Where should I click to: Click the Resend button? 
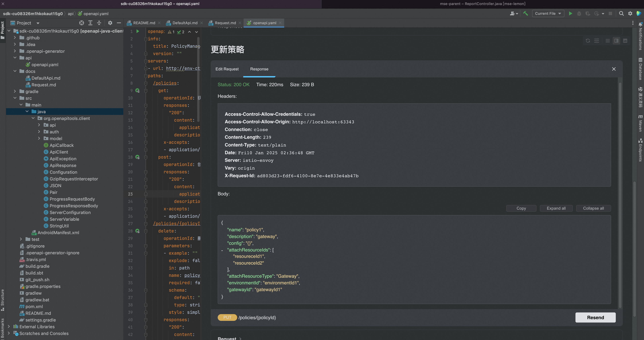point(595,317)
